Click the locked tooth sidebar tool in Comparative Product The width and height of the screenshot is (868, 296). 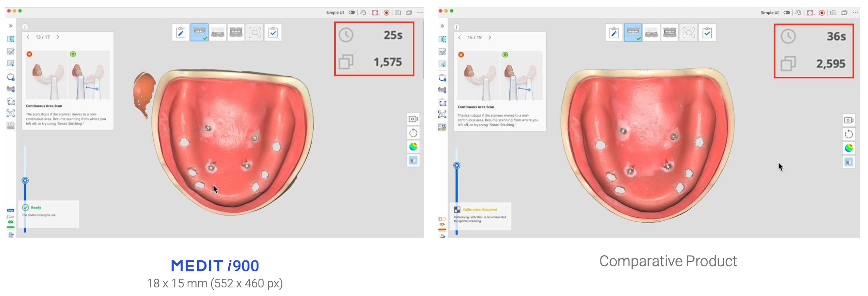coord(442,78)
